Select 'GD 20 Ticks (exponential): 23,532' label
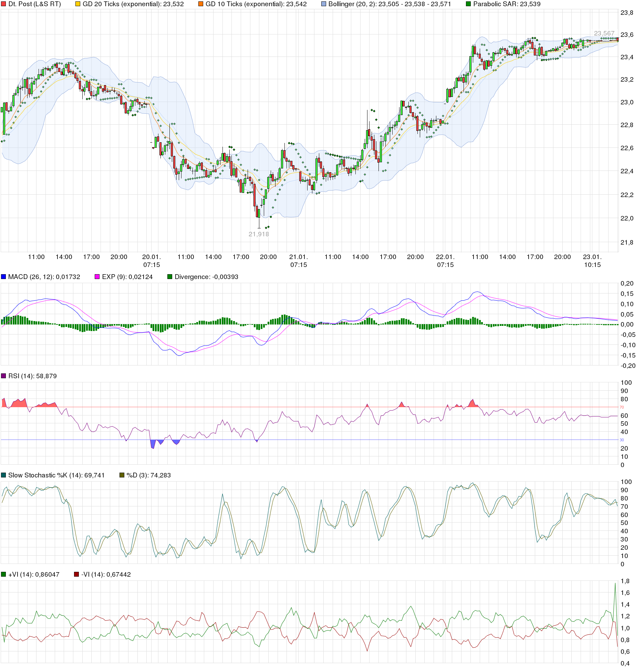The image size is (644, 670). (x=133, y=4)
